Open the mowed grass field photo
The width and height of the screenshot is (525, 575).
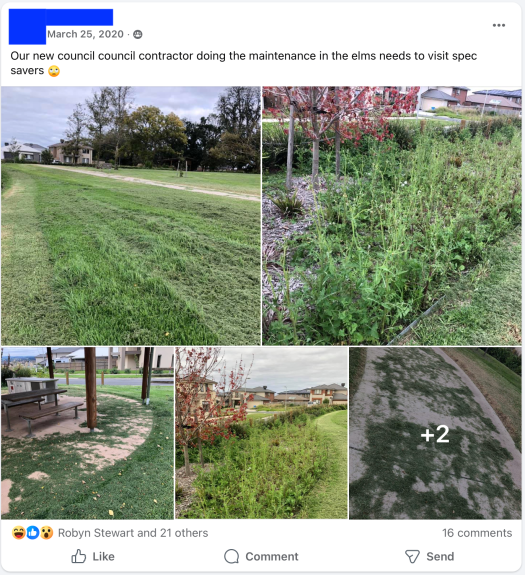click(131, 216)
